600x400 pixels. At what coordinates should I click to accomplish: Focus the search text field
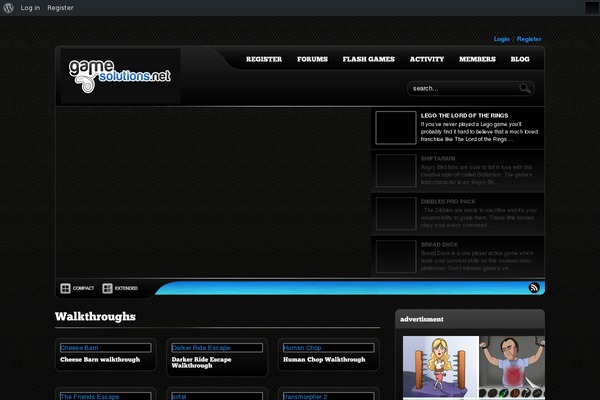(464, 88)
